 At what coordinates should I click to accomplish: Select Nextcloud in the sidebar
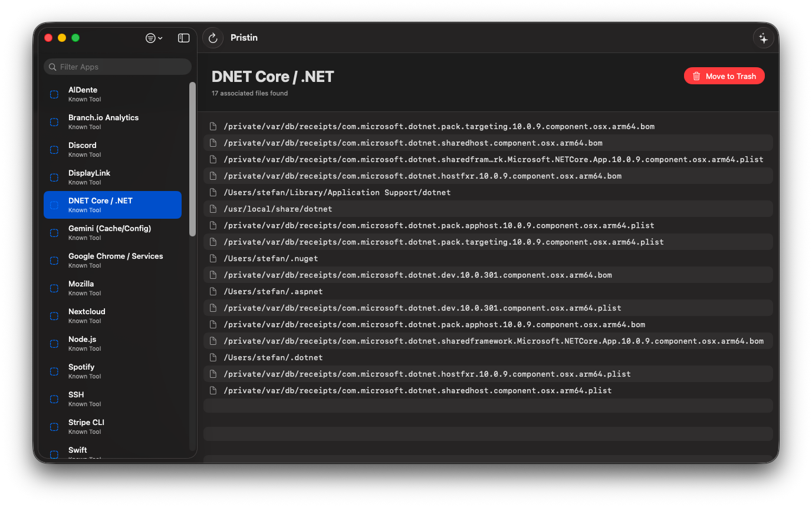113,316
